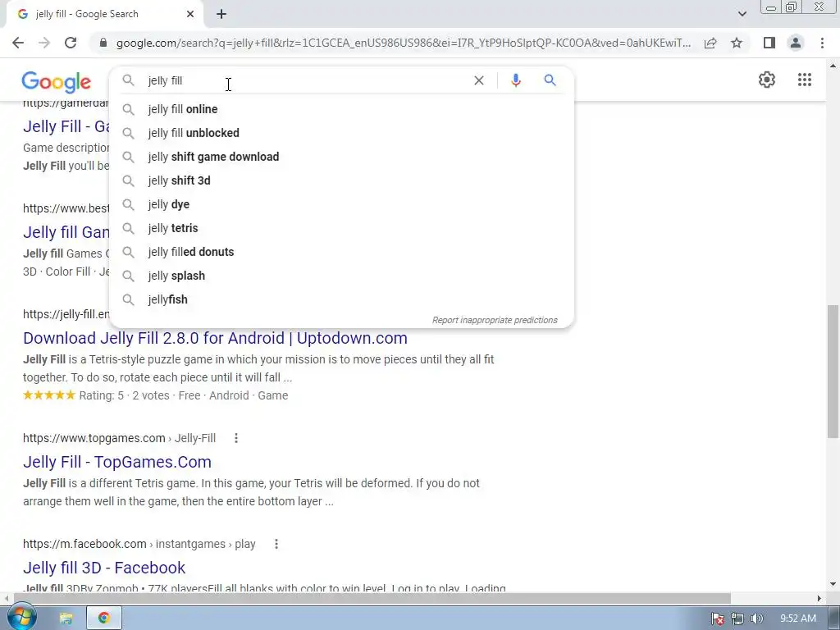
Task: Open the Google apps grid
Action: tap(805, 80)
